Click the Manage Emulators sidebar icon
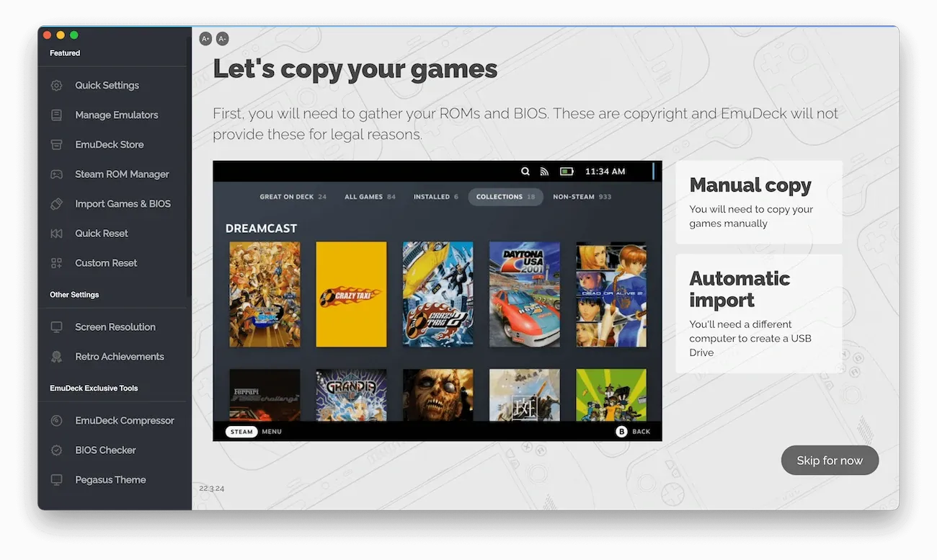Viewport: 937px width, 560px height. pos(56,115)
